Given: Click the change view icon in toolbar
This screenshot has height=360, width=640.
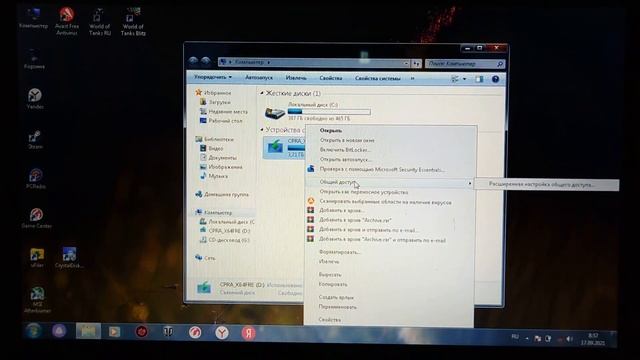Looking at the screenshot, I should tap(455, 79).
